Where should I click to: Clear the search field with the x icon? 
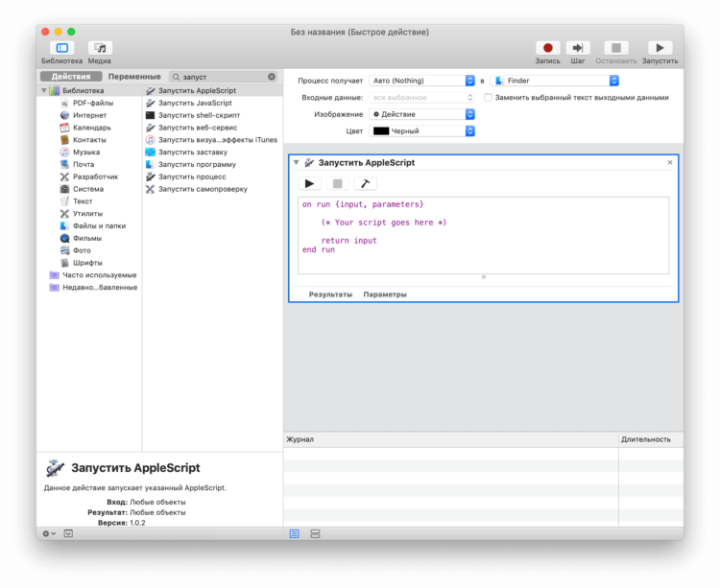click(x=272, y=77)
